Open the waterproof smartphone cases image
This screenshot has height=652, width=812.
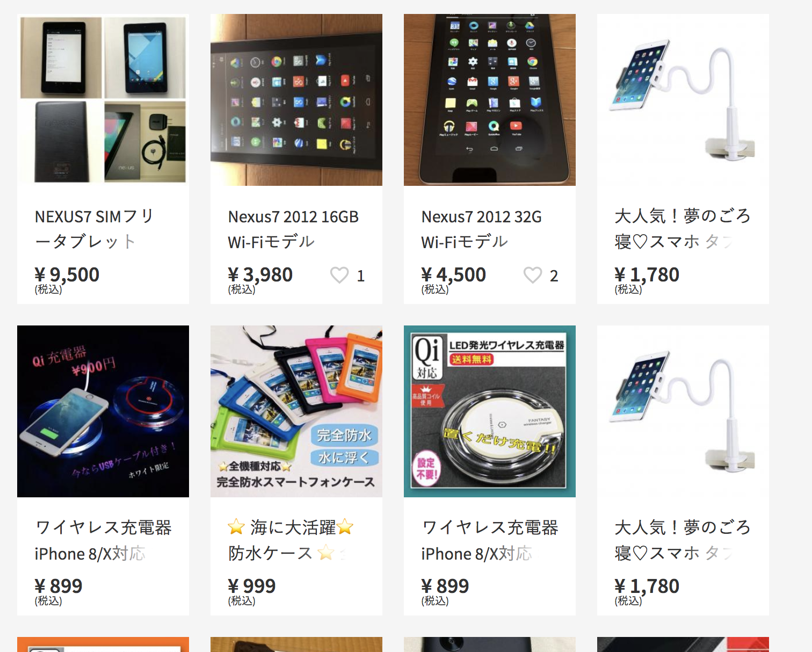(x=296, y=411)
